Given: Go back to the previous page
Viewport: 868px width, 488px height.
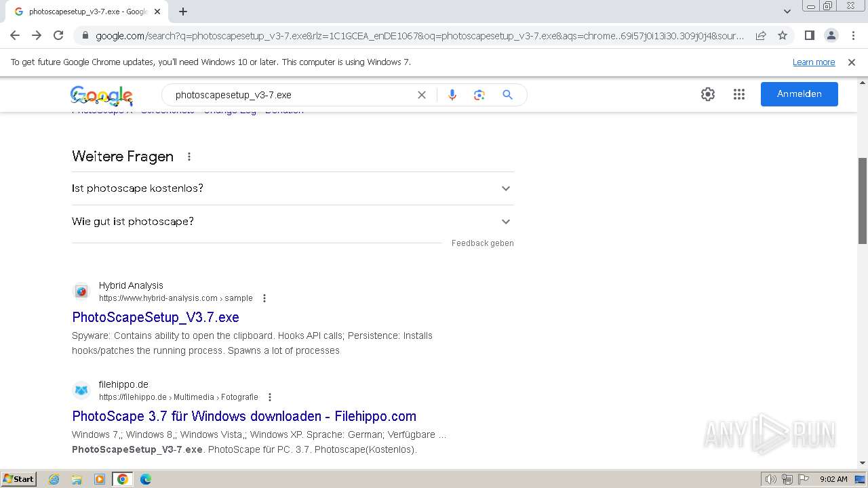Looking at the screenshot, I should coord(15,35).
